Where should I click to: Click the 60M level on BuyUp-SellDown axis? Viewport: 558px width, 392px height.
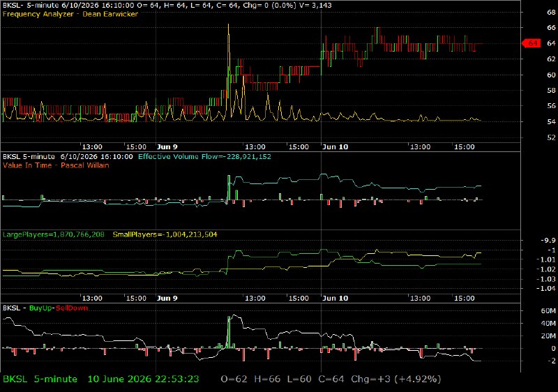[x=548, y=310]
